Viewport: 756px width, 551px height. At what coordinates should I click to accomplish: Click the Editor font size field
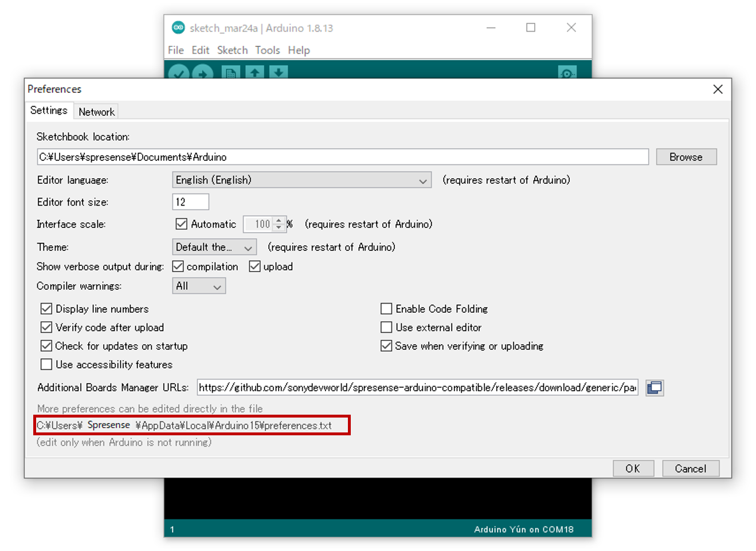[190, 202]
